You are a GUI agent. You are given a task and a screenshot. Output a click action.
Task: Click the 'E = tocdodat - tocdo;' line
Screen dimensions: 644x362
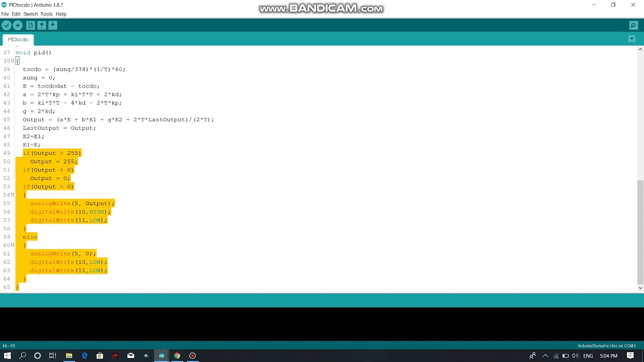61,86
